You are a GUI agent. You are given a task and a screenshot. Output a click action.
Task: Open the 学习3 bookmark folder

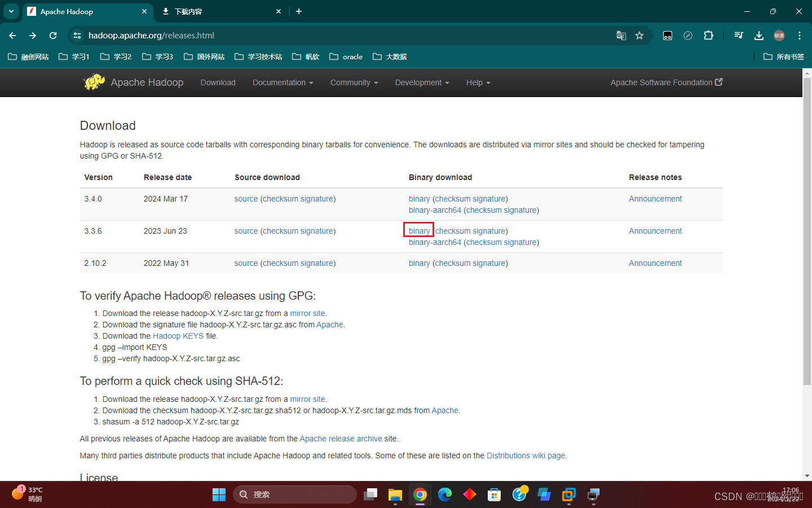(157, 56)
